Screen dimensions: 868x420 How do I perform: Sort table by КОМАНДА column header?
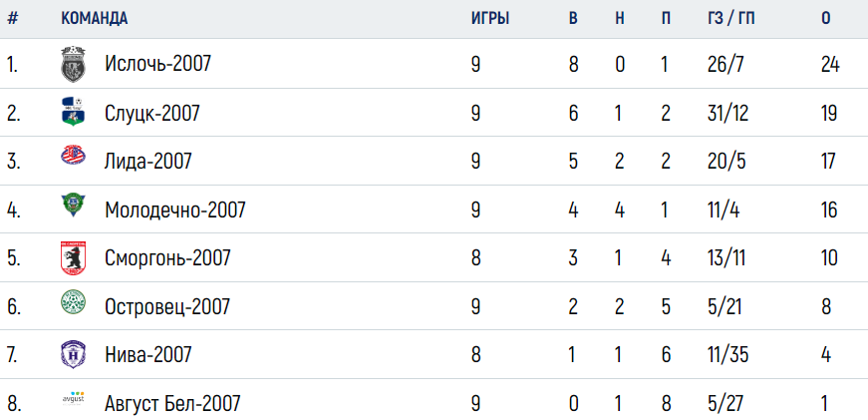[x=94, y=18]
